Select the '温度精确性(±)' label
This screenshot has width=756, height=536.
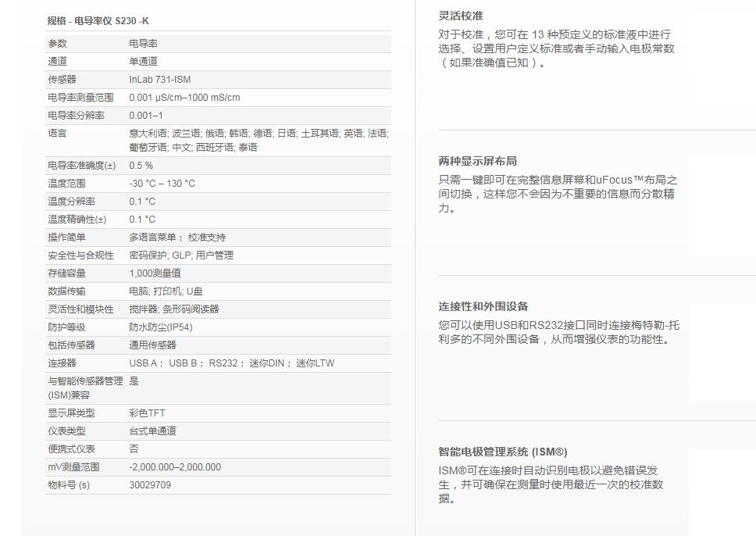coord(77,220)
